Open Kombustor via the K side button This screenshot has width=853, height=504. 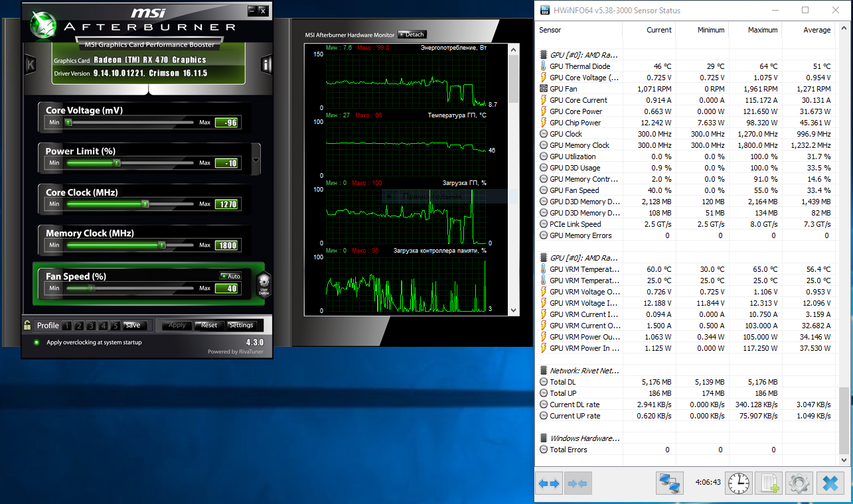pyautogui.click(x=30, y=65)
